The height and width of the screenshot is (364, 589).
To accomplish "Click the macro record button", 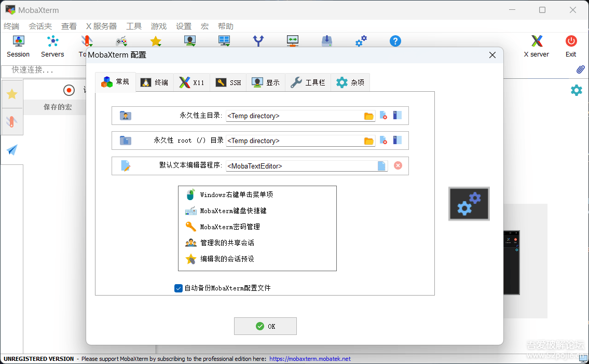I will click(x=69, y=90).
